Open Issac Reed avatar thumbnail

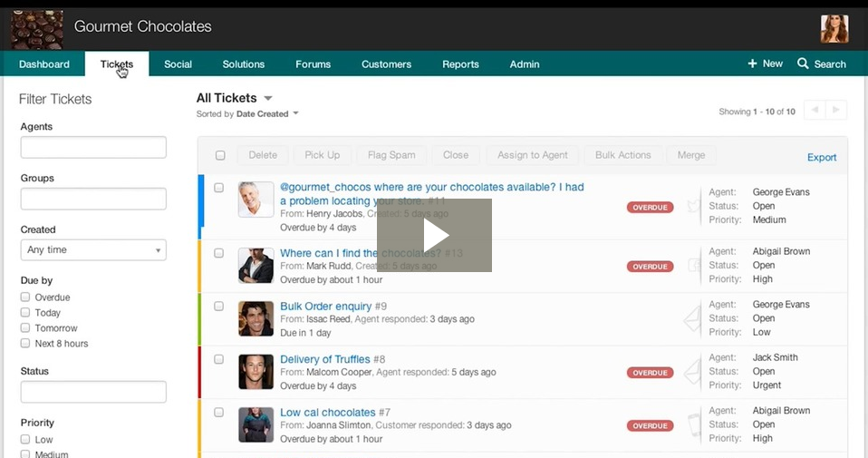256,318
